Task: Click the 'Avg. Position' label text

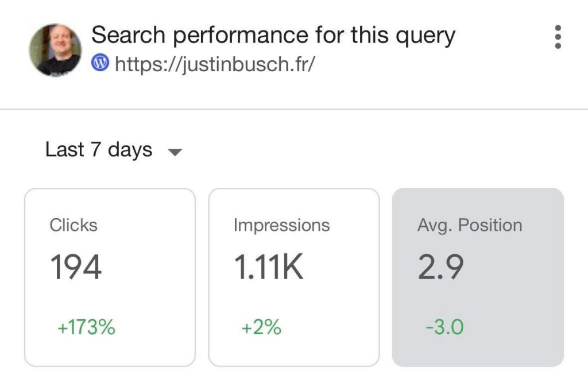Action: pyautogui.click(x=470, y=225)
